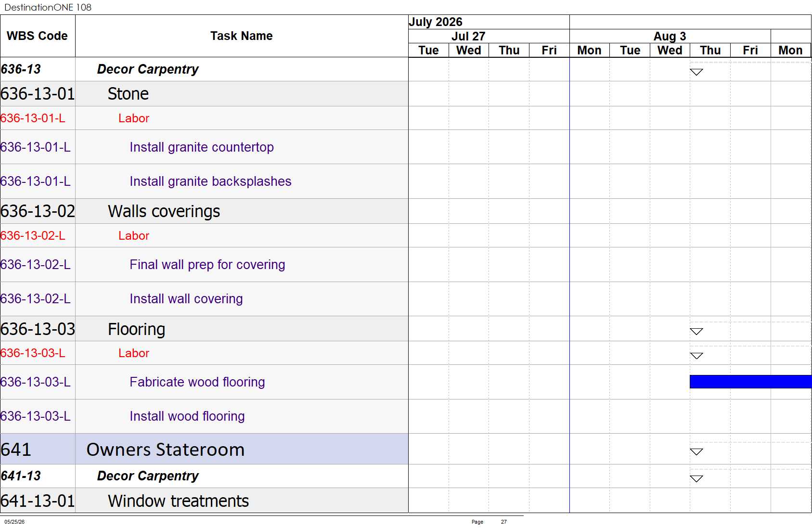This screenshot has height=528, width=812.
Task: Click the Task Name column header
Action: (242, 36)
